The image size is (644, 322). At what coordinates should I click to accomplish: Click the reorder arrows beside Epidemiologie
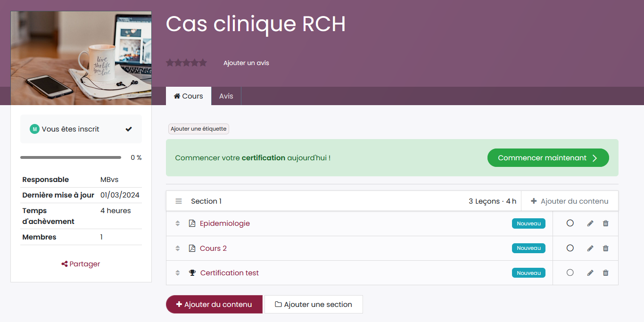(178, 223)
